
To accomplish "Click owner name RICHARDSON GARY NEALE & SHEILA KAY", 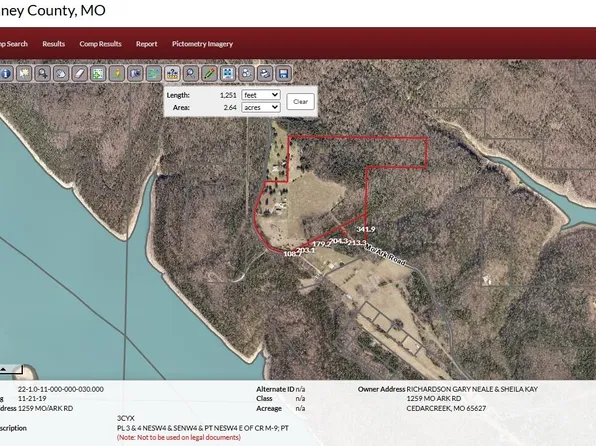I will point(472,389).
